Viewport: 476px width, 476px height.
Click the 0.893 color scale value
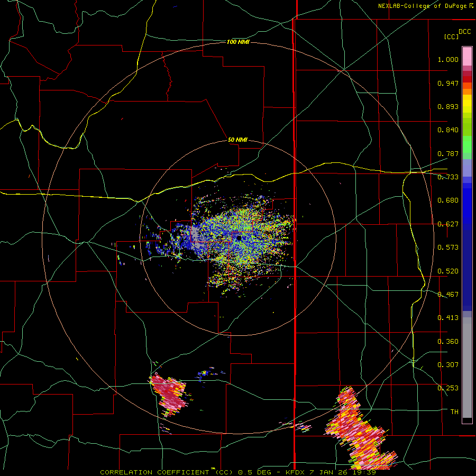coord(448,106)
